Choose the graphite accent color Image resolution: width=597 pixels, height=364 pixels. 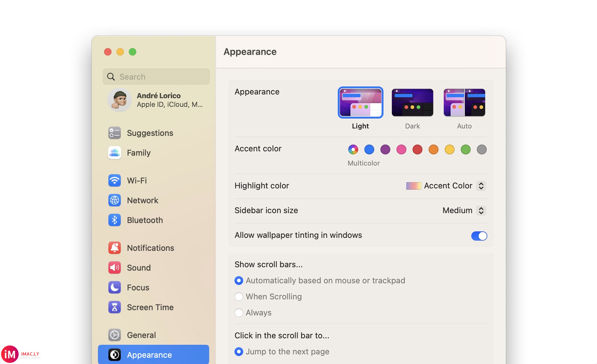(482, 149)
